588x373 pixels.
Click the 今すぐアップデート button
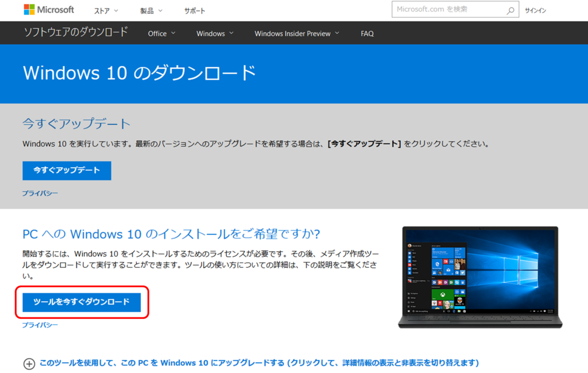coord(67,170)
